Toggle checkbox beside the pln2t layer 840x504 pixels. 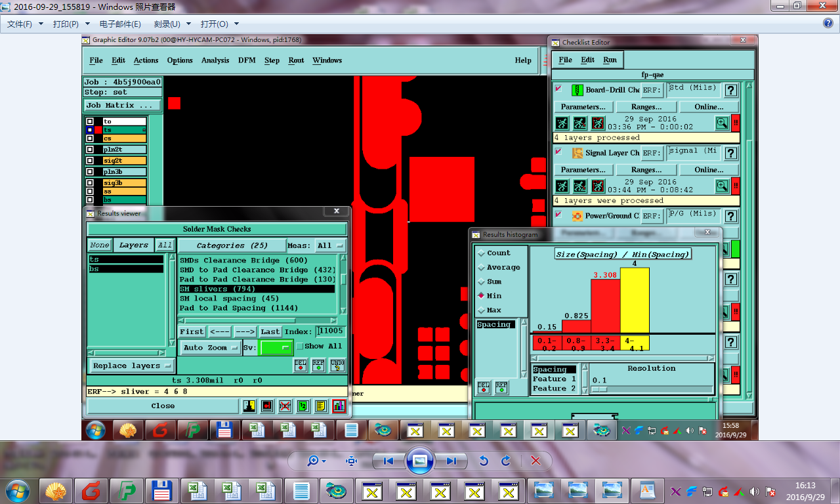[x=90, y=150]
